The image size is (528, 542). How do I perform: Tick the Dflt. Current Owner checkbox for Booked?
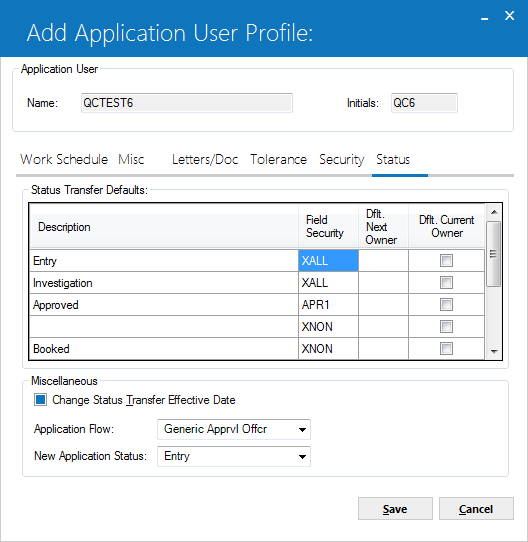click(446, 348)
